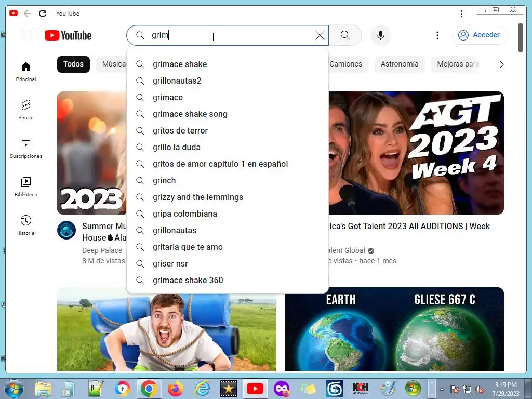The width and height of the screenshot is (532, 399).
Task: Click the Acceder sign-in button
Action: coord(480,35)
